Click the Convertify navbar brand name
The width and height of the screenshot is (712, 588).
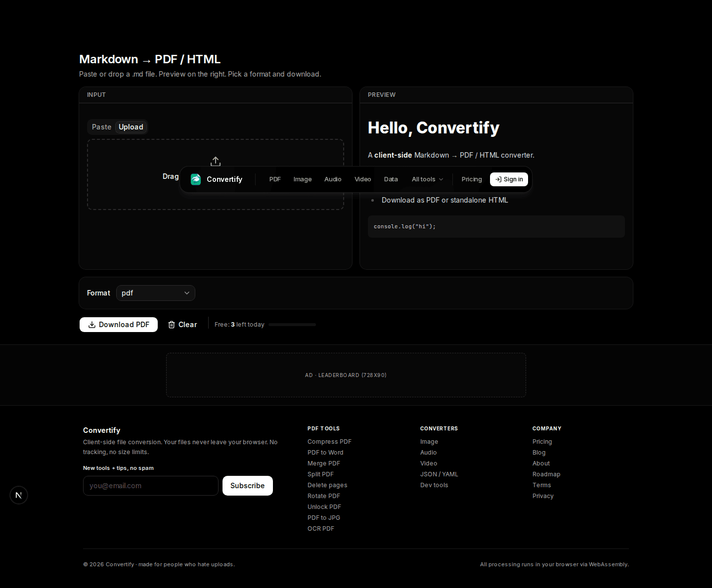pos(224,179)
